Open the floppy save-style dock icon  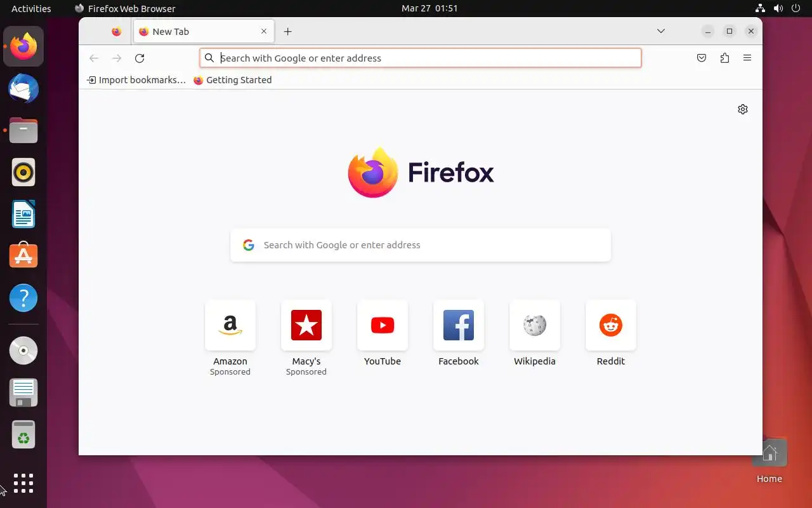click(x=23, y=392)
